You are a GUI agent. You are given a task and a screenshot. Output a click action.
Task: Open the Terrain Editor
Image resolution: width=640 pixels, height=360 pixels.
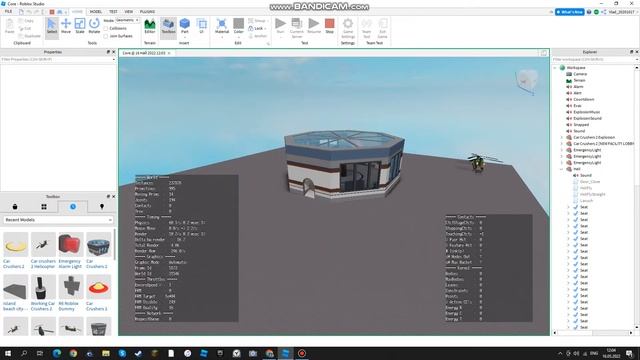(150, 27)
